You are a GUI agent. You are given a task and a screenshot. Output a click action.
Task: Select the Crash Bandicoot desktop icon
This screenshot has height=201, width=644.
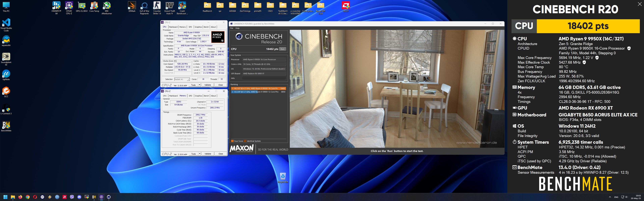tap(182, 8)
